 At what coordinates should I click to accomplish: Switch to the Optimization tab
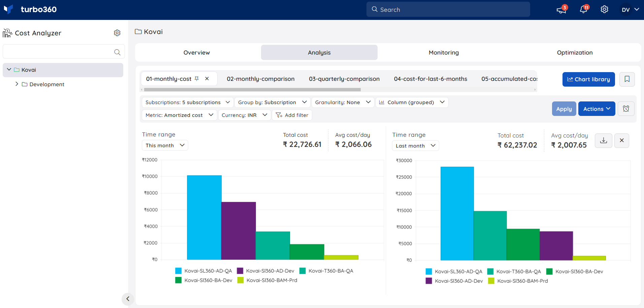pyautogui.click(x=575, y=53)
